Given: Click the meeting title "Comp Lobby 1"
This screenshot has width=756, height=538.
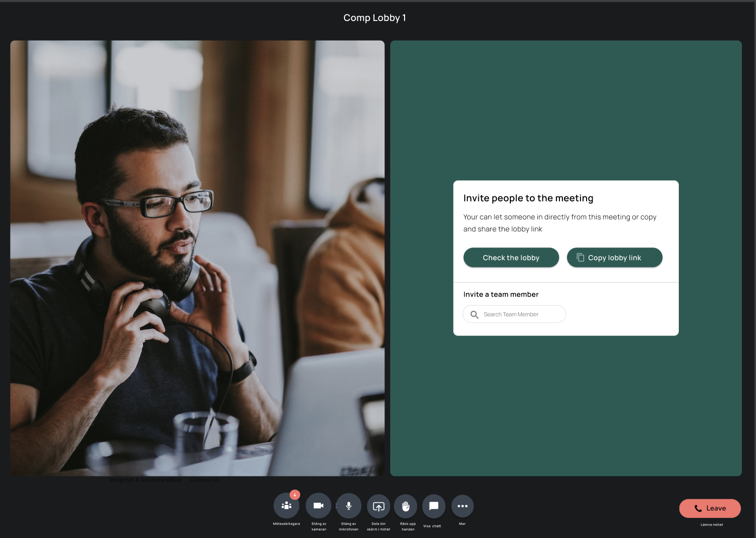Looking at the screenshot, I should pyautogui.click(x=374, y=18).
